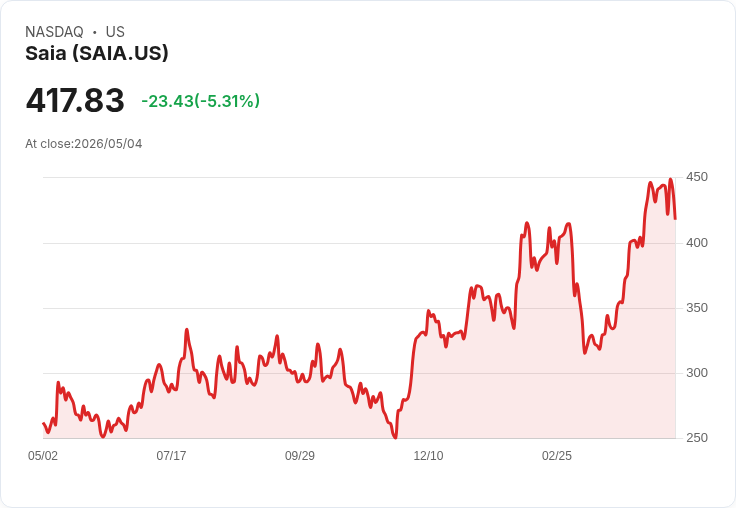Click the chart's highest peak near 450

pyautogui.click(x=670, y=179)
